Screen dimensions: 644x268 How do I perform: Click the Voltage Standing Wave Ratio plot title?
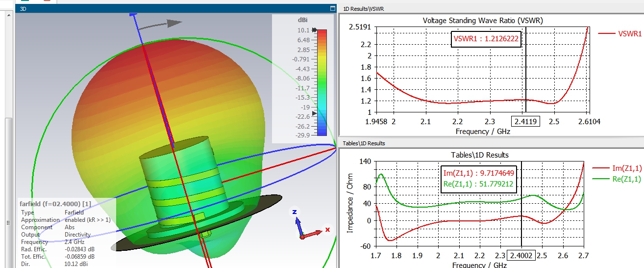(x=483, y=20)
